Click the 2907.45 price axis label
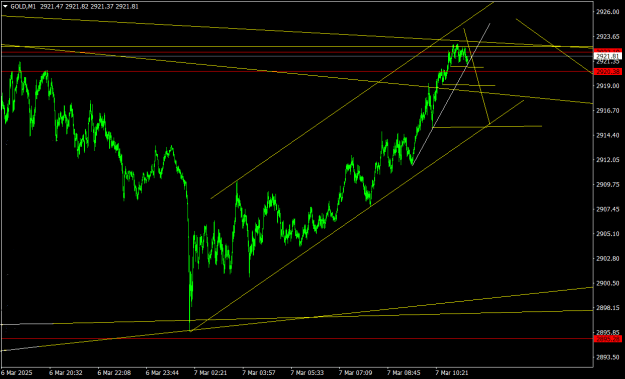The width and height of the screenshot is (625, 379). (x=607, y=209)
